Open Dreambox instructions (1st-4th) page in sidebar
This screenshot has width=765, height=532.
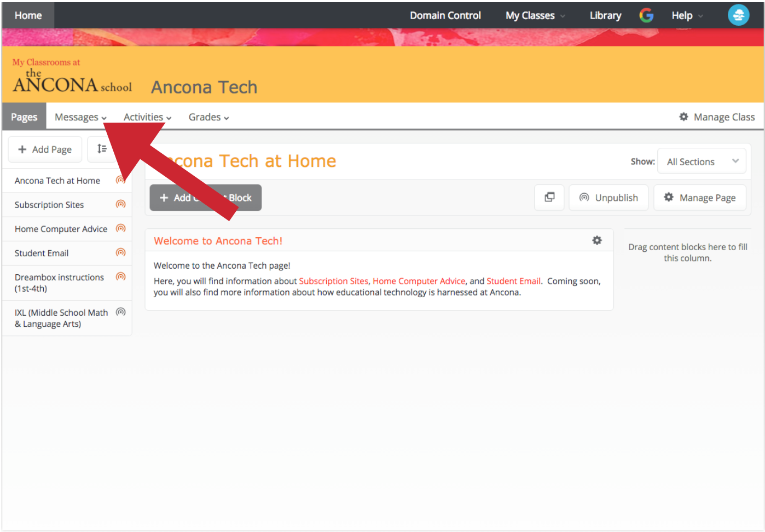pyautogui.click(x=59, y=283)
